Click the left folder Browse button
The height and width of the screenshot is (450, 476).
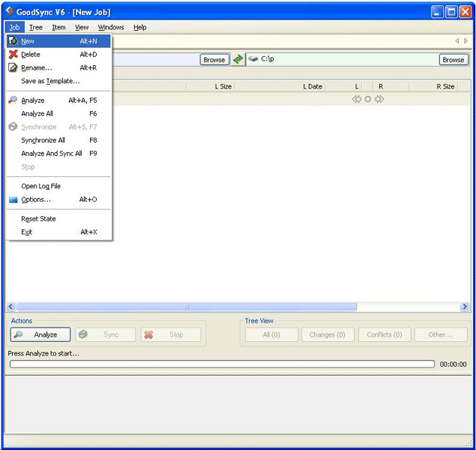tap(214, 60)
